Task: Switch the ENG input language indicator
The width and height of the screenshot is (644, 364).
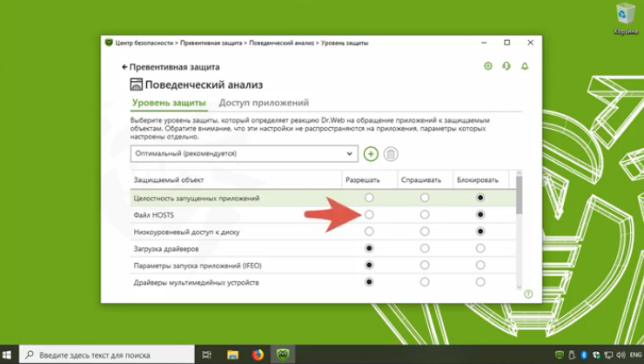Action: (x=635, y=354)
